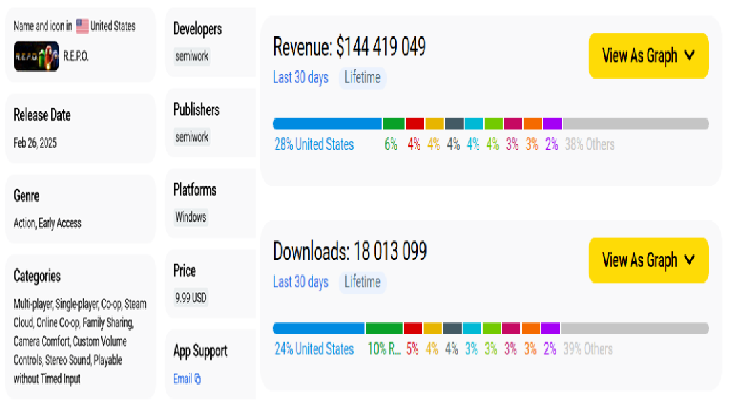The height and width of the screenshot is (408, 730).
Task: Select Lifetime tab under Downloads
Action: point(363,282)
